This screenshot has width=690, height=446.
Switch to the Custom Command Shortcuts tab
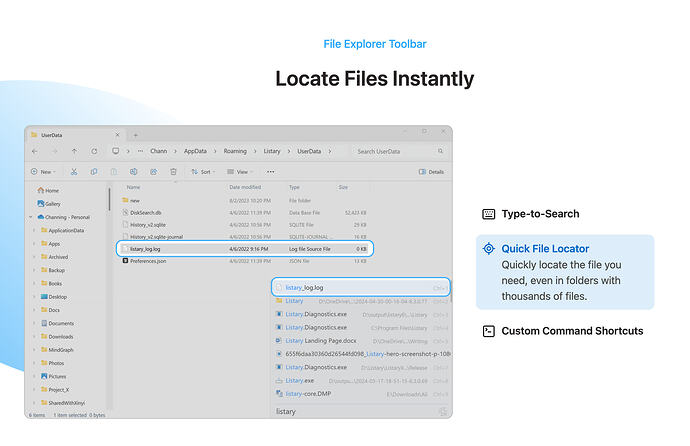point(563,331)
